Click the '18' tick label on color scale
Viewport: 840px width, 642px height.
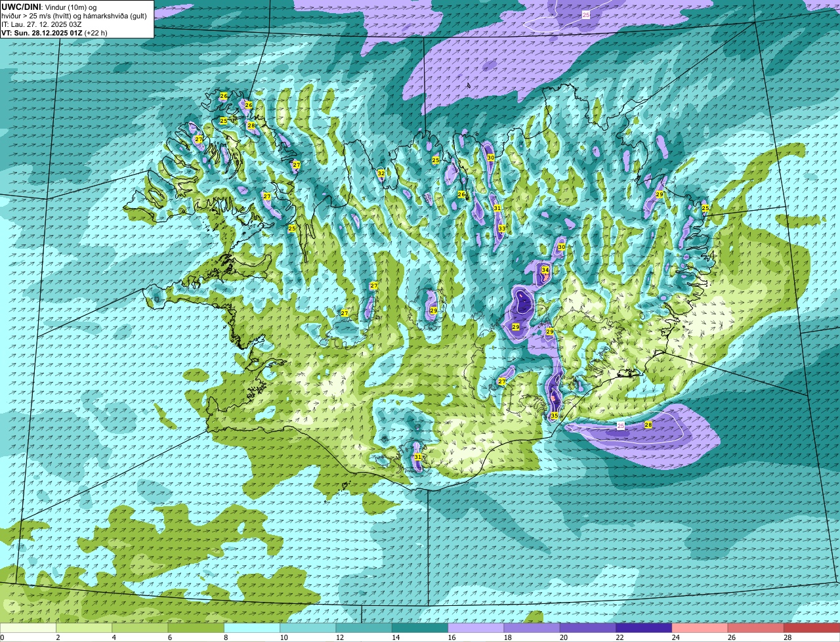click(507, 637)
